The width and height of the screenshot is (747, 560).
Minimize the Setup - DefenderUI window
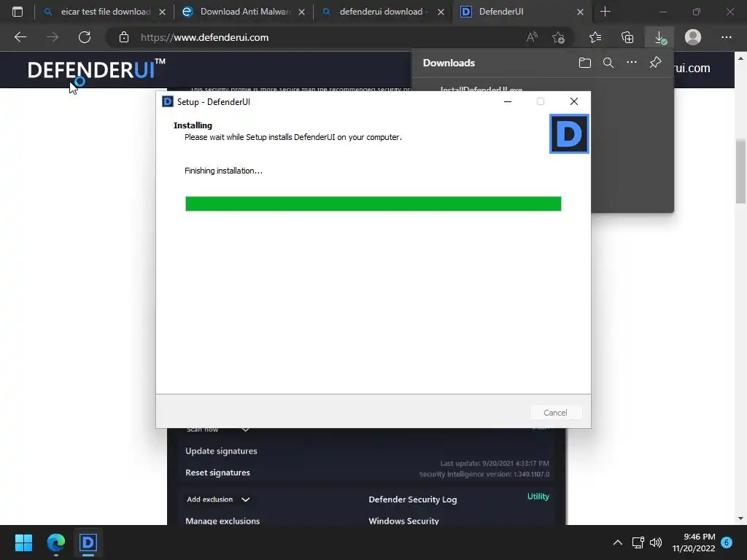click(x=508, y=101)
